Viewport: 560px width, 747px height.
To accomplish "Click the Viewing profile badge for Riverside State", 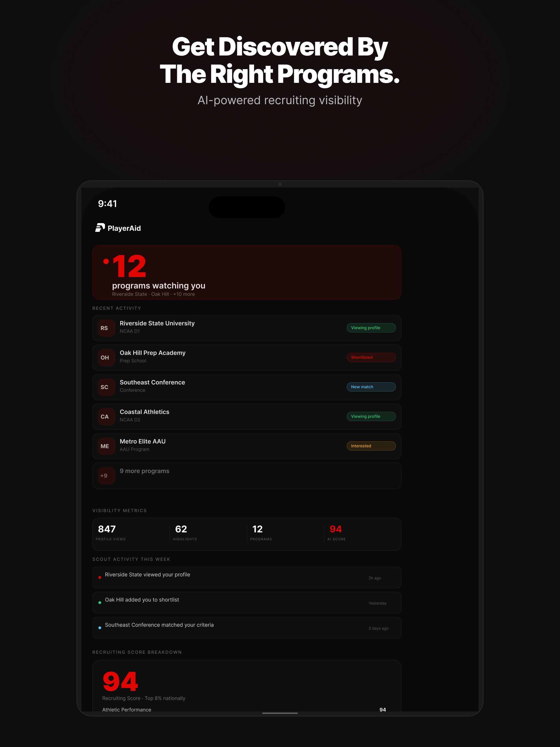I will pyautogui.click(x=371, y=328).
